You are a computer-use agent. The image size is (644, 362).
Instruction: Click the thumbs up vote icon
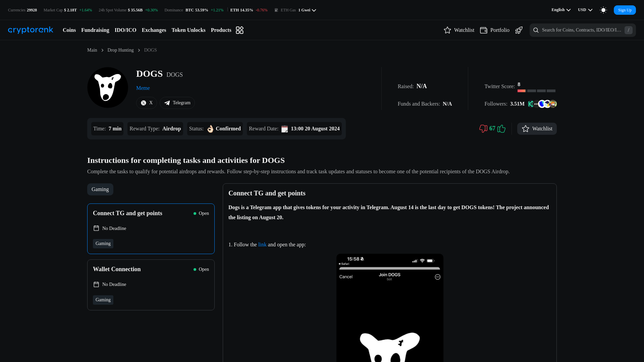coord(501,129)
